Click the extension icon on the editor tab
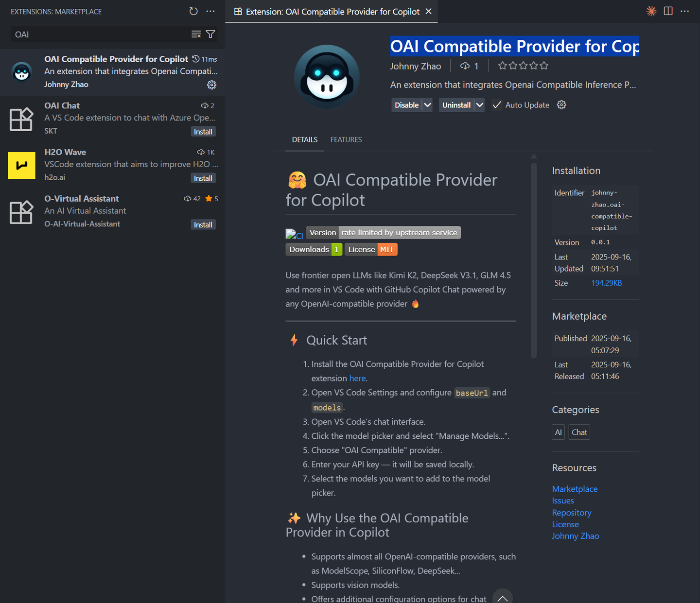The width and height of the screenshot is (700, 603). [x=238, y=11]
